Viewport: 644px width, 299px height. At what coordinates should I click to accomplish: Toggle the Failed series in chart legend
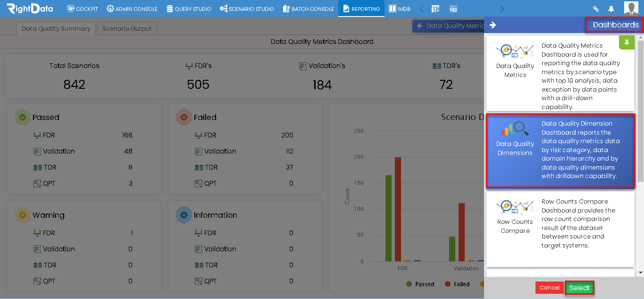pos(457,284)
